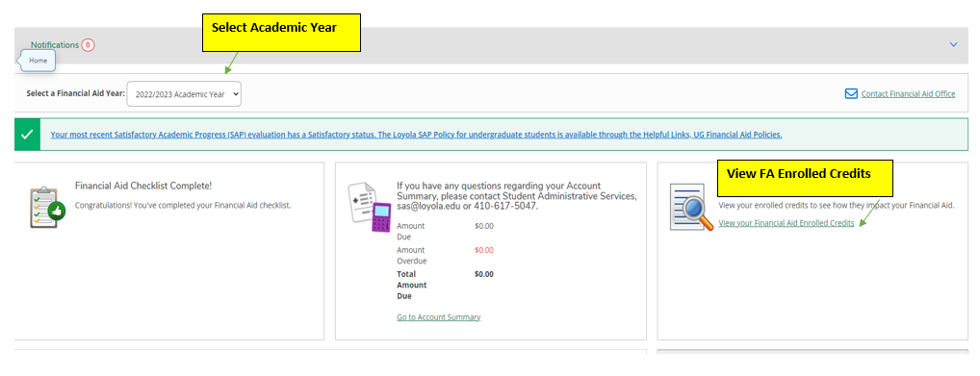The width and height of the screenshot is (980, 376).
Task: Click the checklist clipboard icon
Action: tap(47, 208)
